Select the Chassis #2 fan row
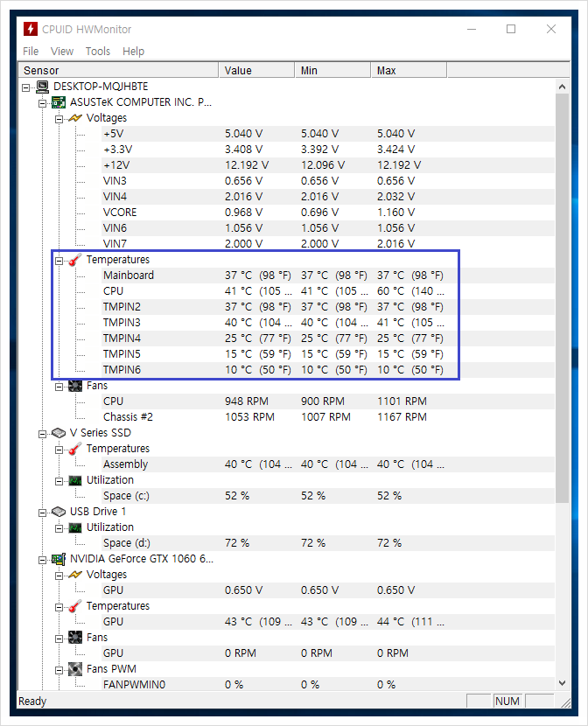This screenshot has width=588, height=726. (328, 417)
